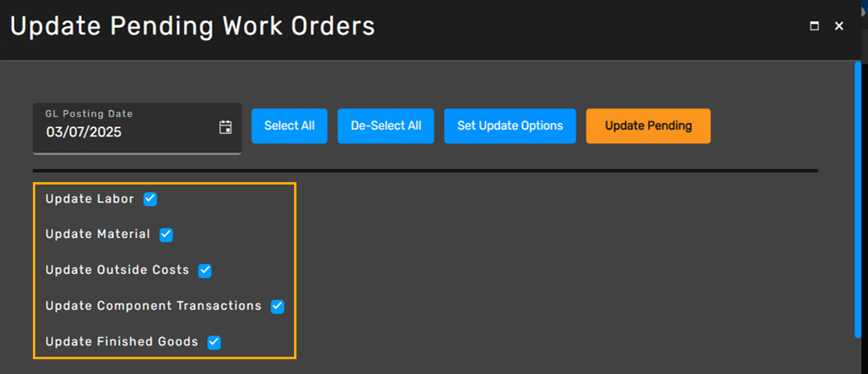Maximize the Update Pending Work Orders dialog
The width and height of the screenshot is (868, 374).
815,26
